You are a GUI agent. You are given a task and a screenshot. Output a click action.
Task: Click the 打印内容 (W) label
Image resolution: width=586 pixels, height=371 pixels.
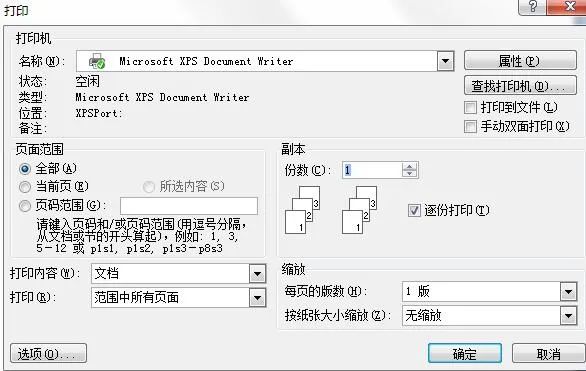pos(44,273)
